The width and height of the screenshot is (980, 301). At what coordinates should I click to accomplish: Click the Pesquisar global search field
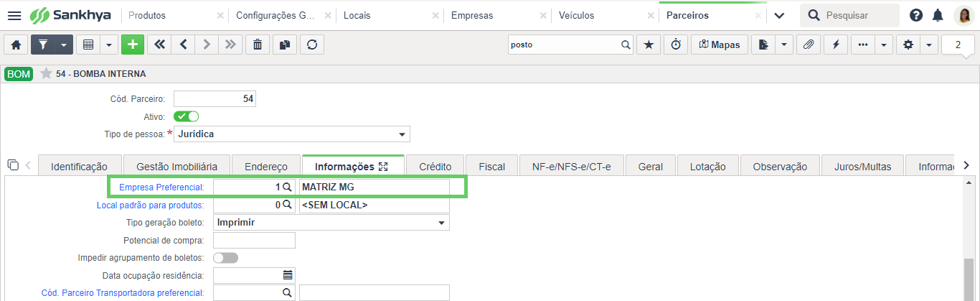click(x=850, y=15)
